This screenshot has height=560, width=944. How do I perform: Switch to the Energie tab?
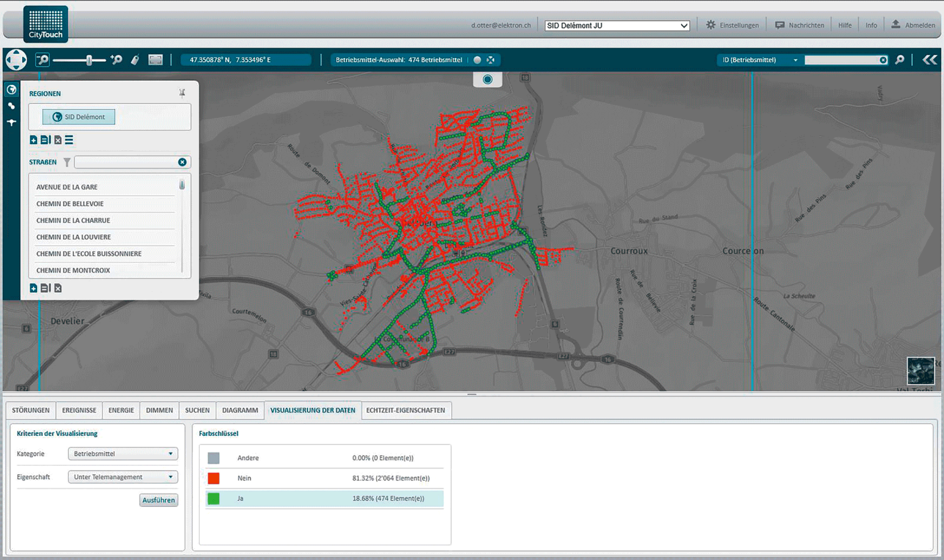pyautogui.click(x=121, y=410)
